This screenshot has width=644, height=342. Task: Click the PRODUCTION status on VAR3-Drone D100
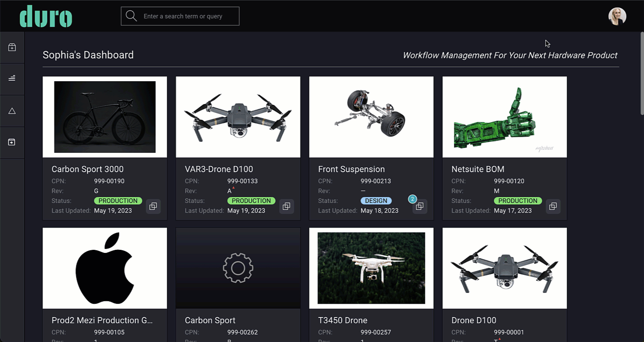(x=252, y=201)
